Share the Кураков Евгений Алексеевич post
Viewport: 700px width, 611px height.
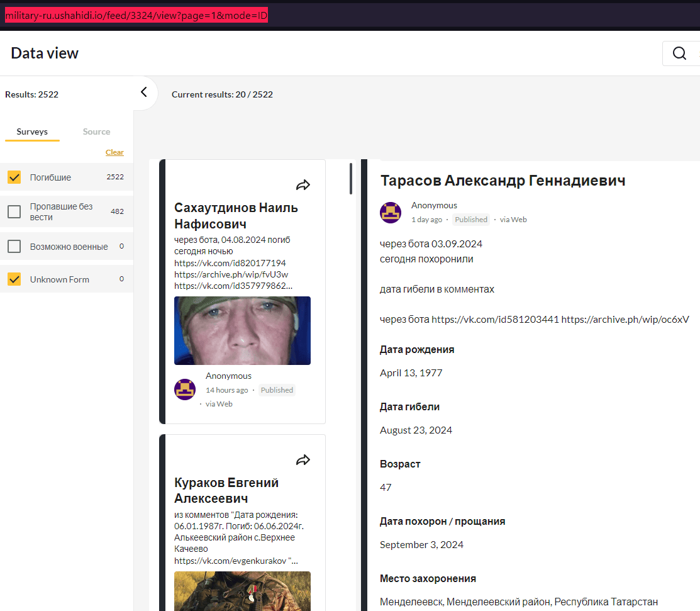(303, 460)
